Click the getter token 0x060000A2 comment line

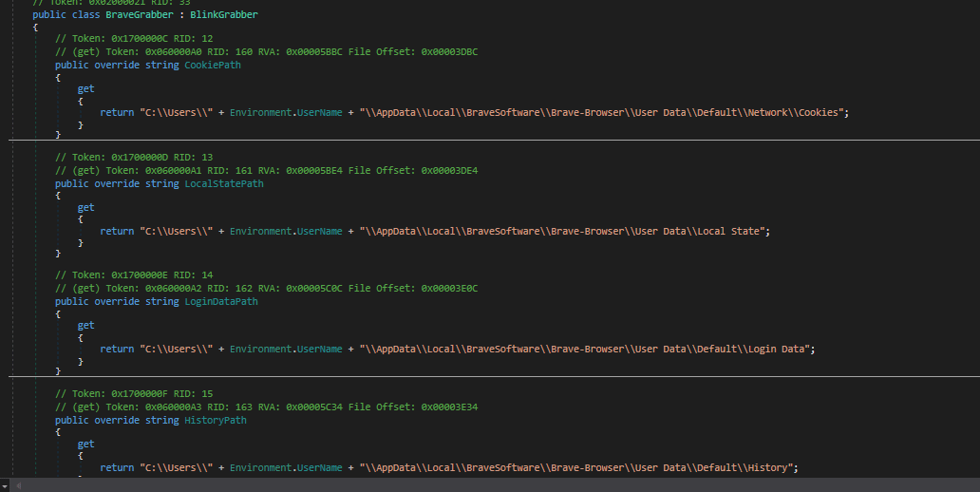coord(266,288)
